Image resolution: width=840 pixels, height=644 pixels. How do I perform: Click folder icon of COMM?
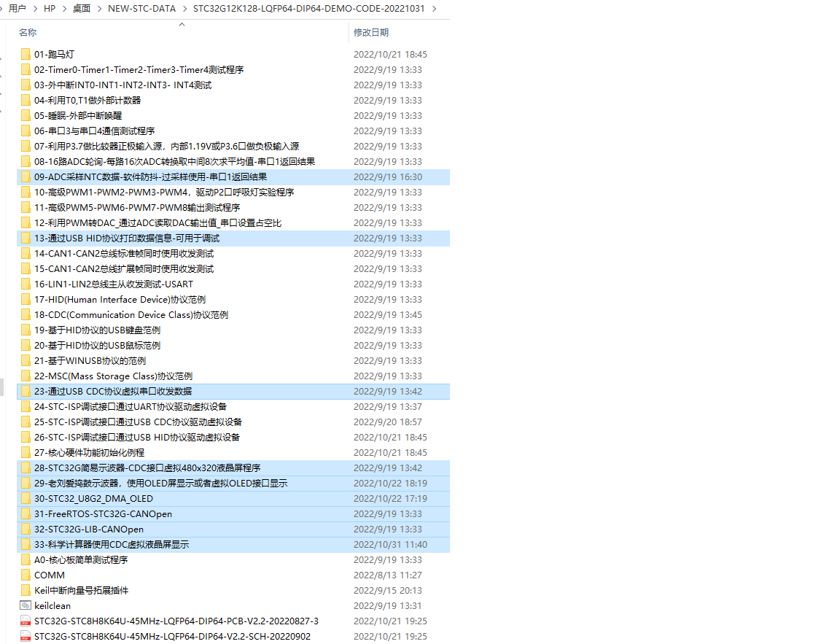pos(26,575)
